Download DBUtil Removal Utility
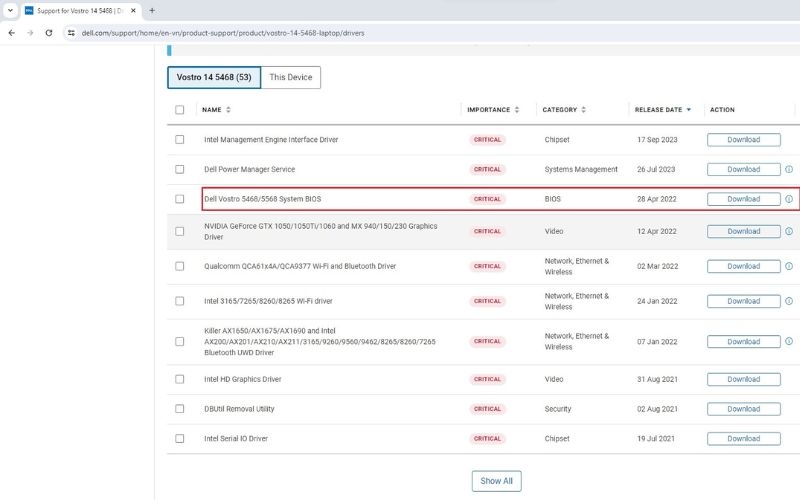Screen dimensions: 800x500 (x=743, y=409)
